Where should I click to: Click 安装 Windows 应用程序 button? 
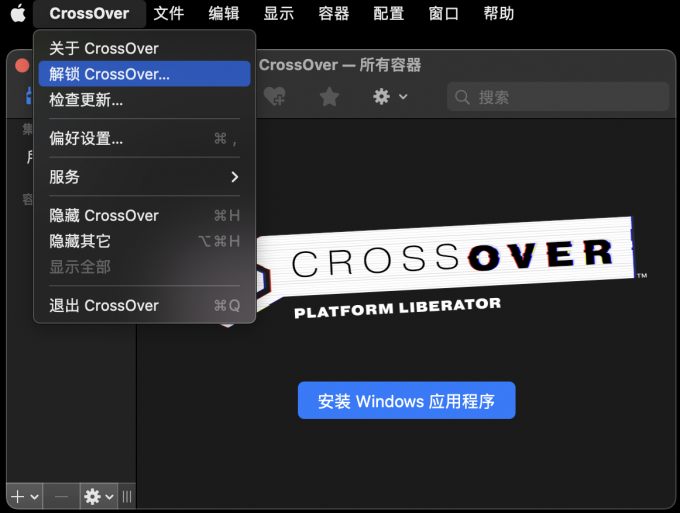coord(406,401)
